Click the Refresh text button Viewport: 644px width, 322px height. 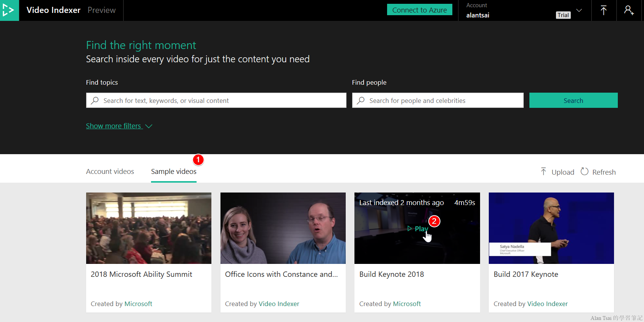(x=604, y=172)
